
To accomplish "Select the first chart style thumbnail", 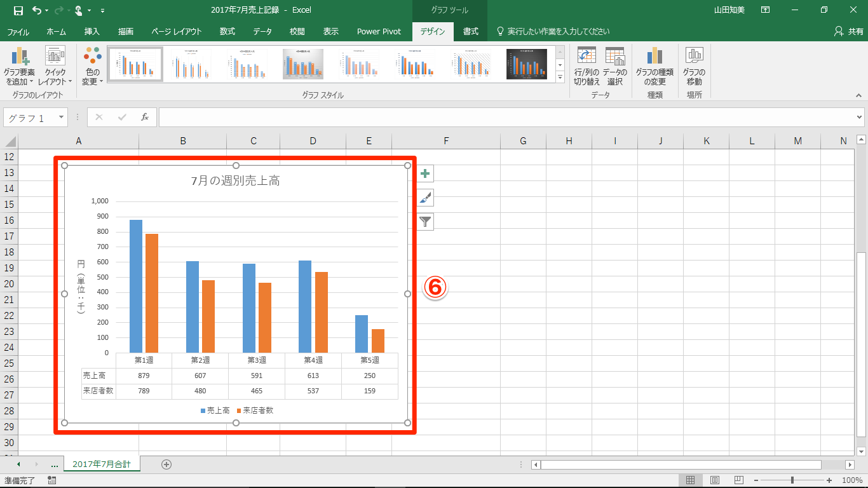I will (135, 64).
